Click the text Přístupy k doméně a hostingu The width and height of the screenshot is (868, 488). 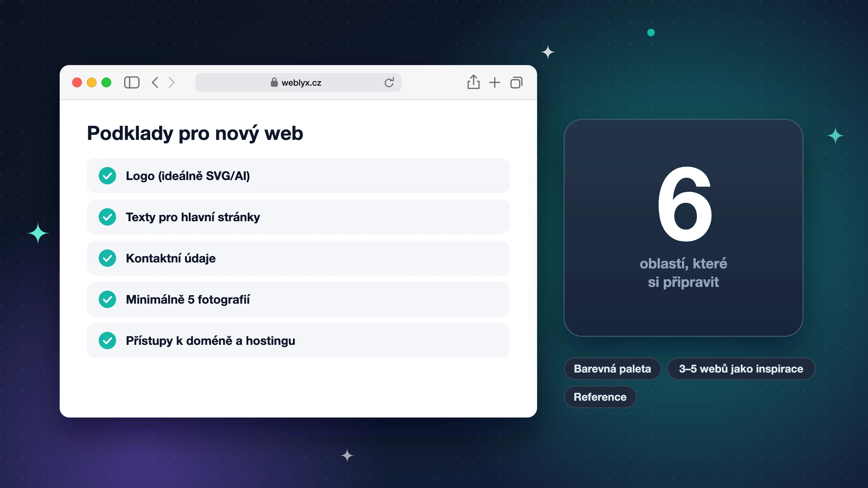pyautogui.click(x=210, y=341)
